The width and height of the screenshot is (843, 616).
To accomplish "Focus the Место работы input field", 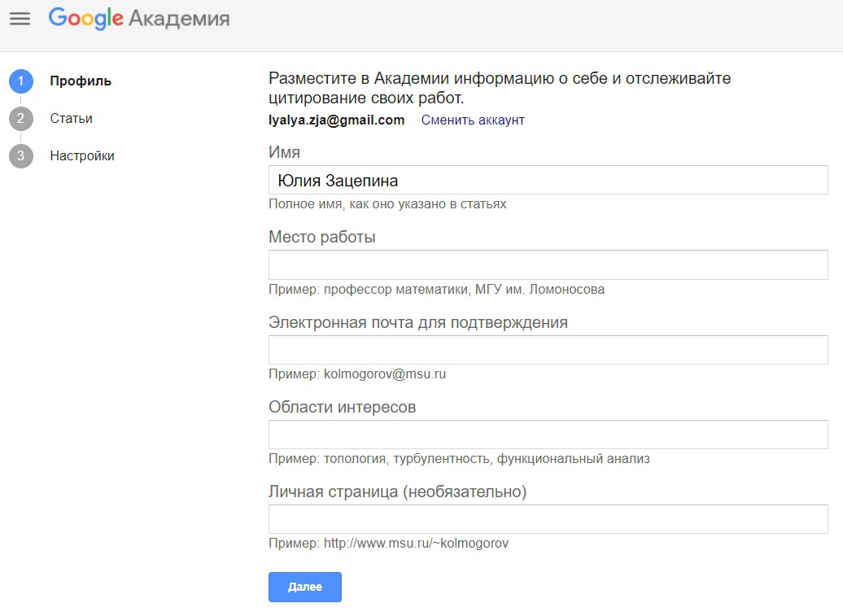I will click(x=548, y=264).
